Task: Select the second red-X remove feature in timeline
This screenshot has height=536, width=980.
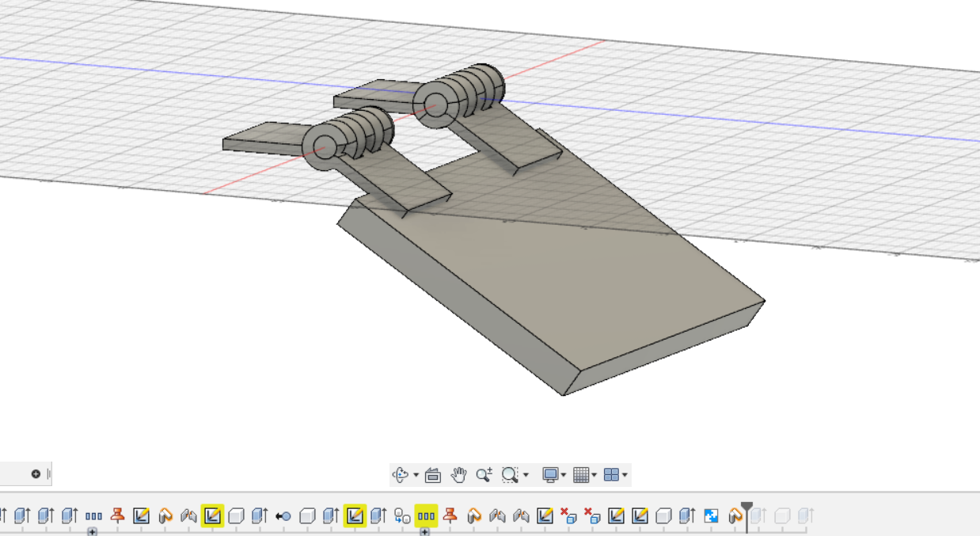Action: click(592, 516)
